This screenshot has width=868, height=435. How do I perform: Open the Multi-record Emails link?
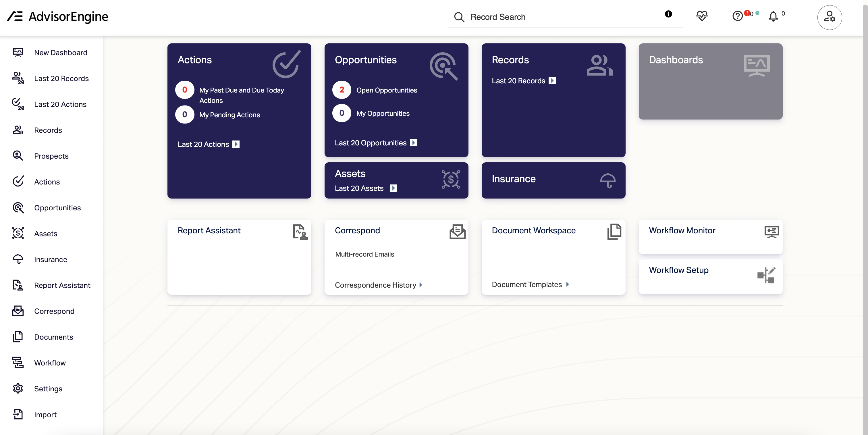pyautogui.click(x=364, y=254)
